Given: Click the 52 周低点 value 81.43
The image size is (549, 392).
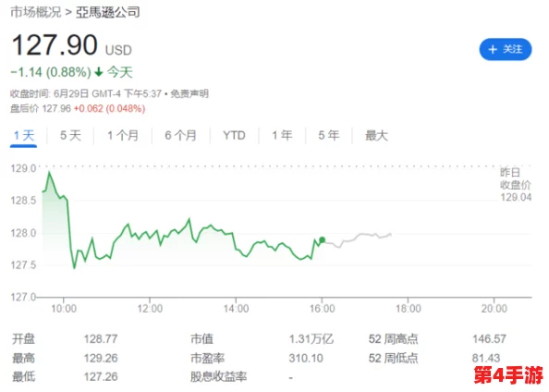Looking at the screenshot, I should click(486, 358).
